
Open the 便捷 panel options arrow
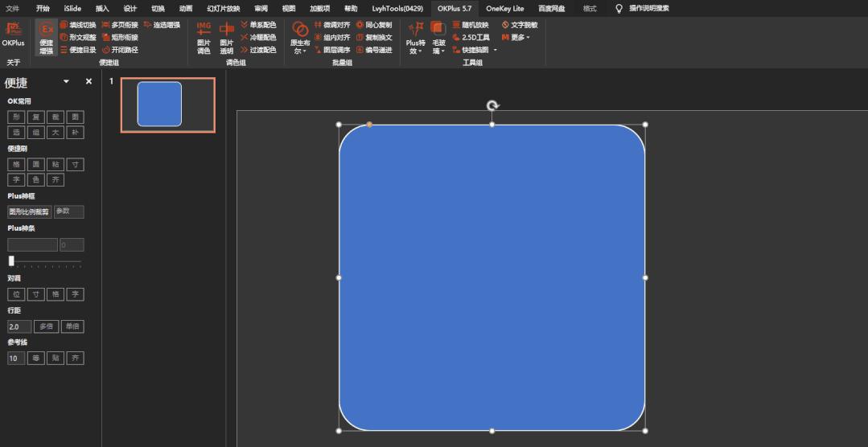pyautogui.click(x=66, y=82)
